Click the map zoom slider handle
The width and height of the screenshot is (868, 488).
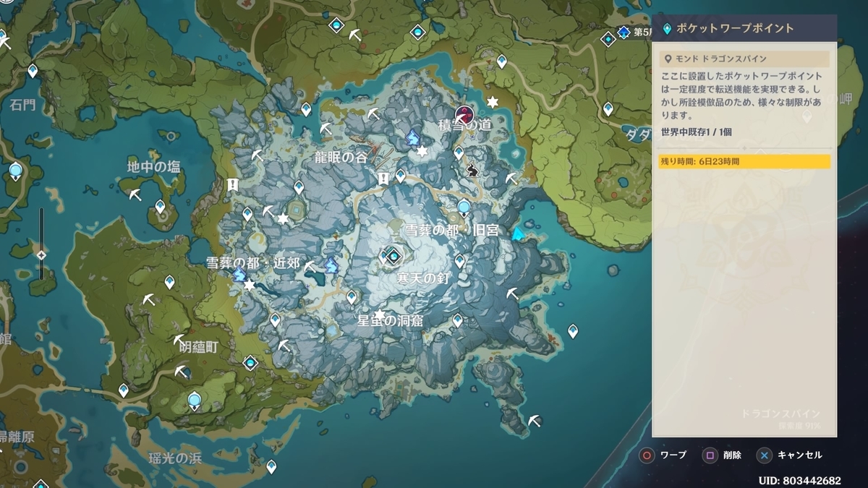pos(41,254)
